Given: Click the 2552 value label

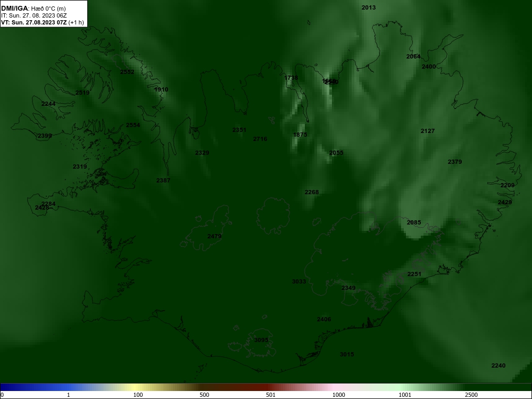Looking at the screenshot, I should point(127,72).
